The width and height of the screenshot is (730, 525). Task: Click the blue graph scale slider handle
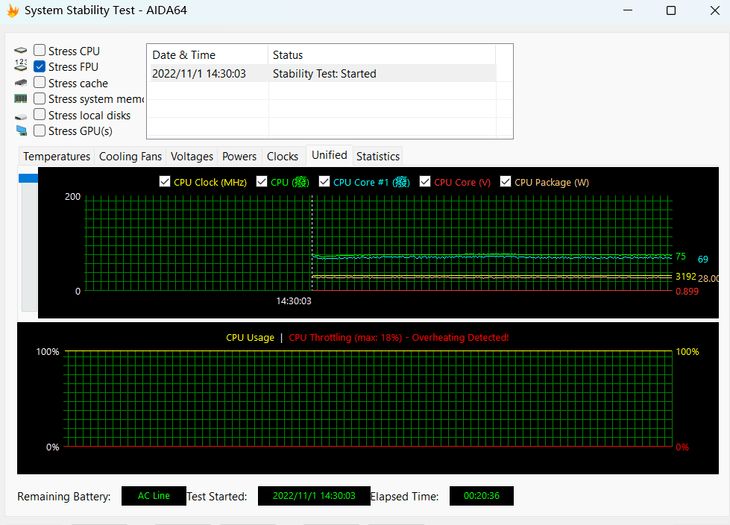coord(28,178)
